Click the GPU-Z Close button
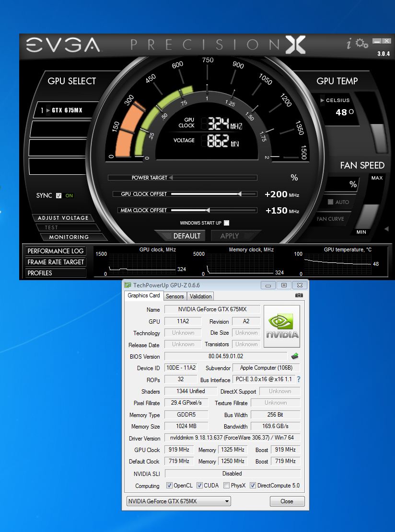The height and width of the screenshot is (532, 395). tap(287, 501)
